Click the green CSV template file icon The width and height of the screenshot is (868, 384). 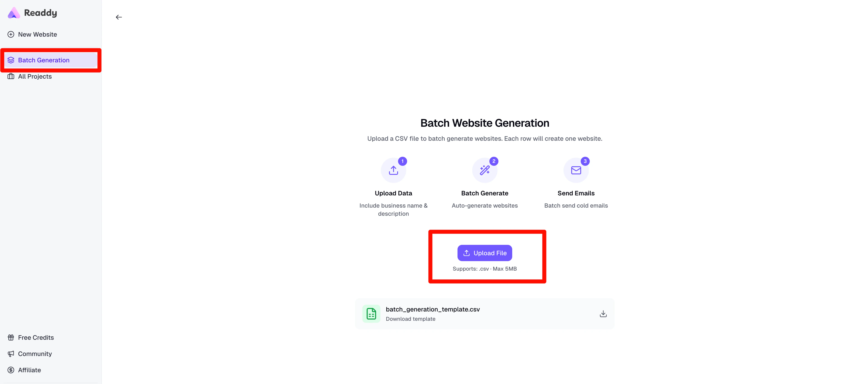point(371,314)
